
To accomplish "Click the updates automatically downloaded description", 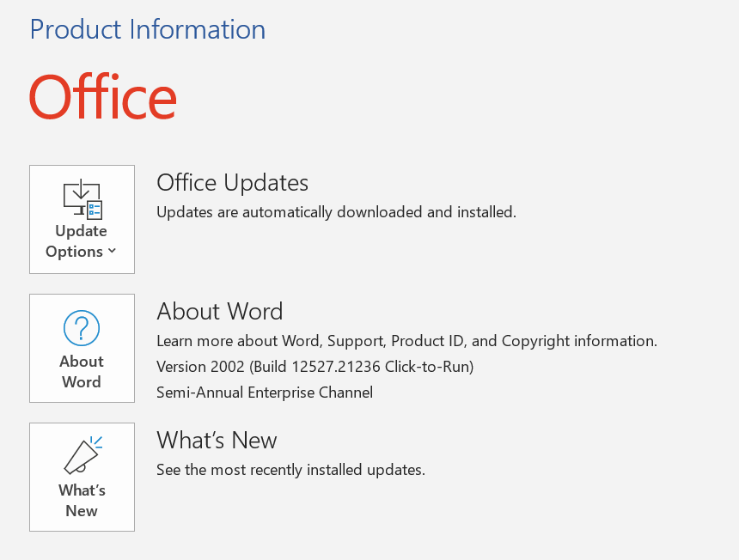I will coord(336,211).
